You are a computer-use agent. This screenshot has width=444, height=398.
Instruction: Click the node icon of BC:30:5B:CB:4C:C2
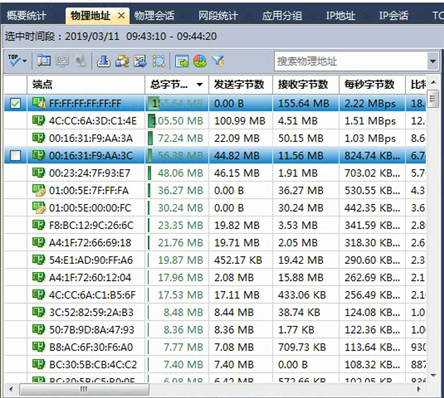pos(38,364)
